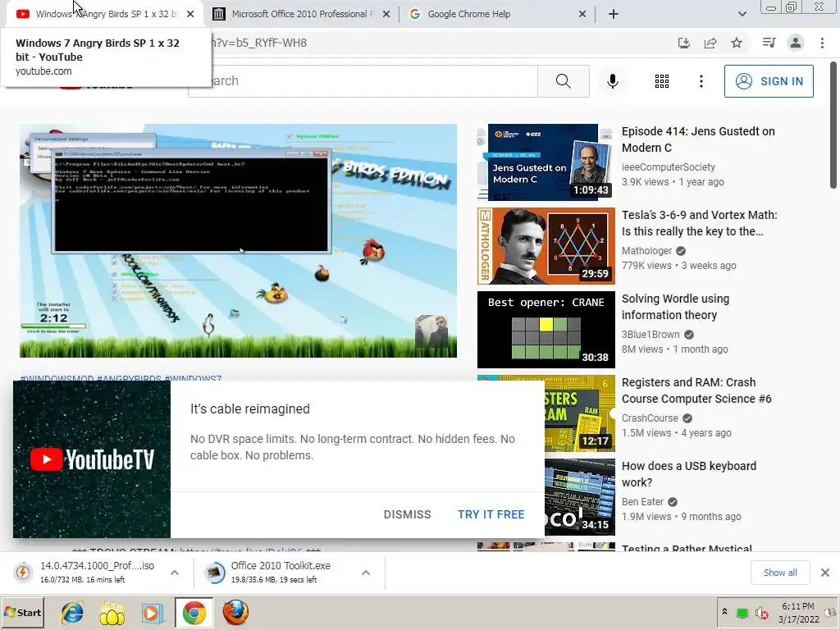Open the Chrome profile avatar icon

[x=796, y=43]
